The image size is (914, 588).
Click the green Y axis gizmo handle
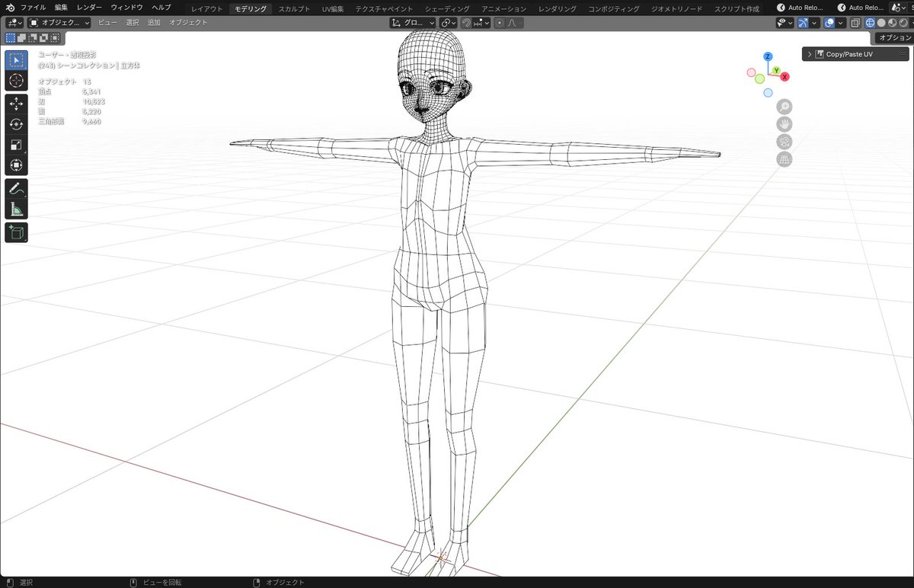775,71
